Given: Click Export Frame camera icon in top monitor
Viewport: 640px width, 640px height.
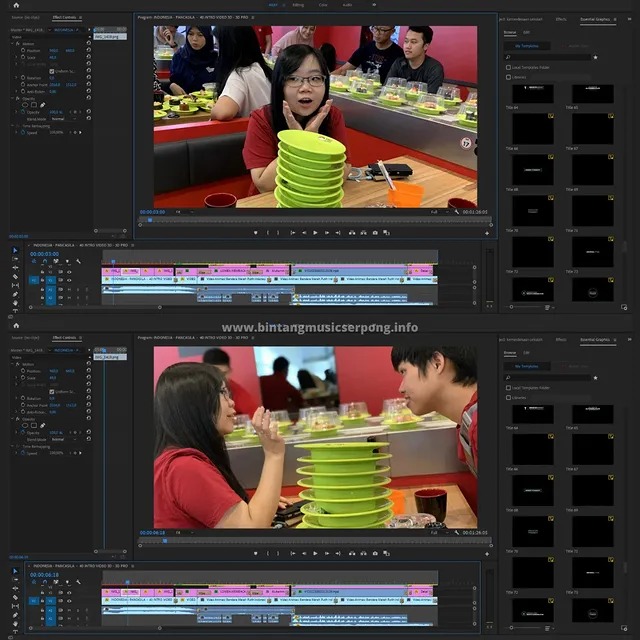Looking at the screenshot, I should [375, 233].
